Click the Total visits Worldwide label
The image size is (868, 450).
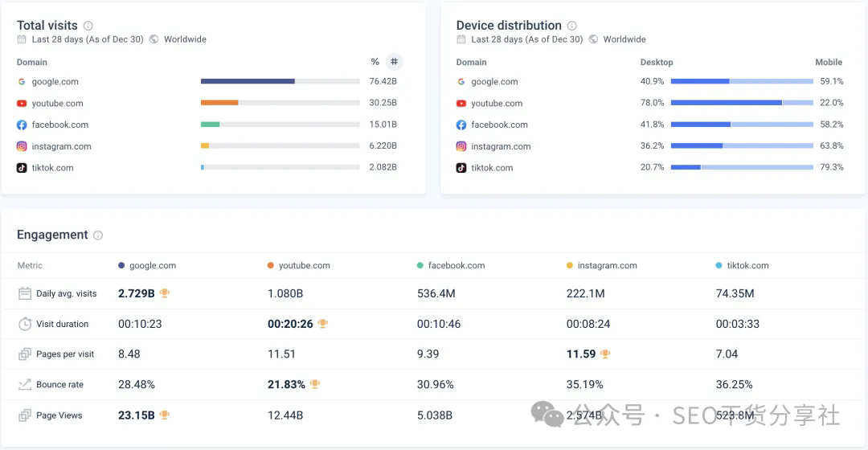click(x=185, y=39)
